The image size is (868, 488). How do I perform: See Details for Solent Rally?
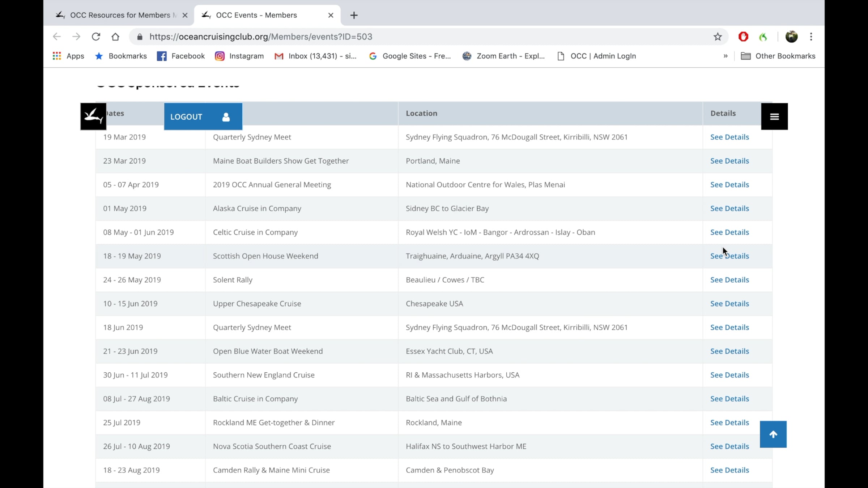(729, 280)
